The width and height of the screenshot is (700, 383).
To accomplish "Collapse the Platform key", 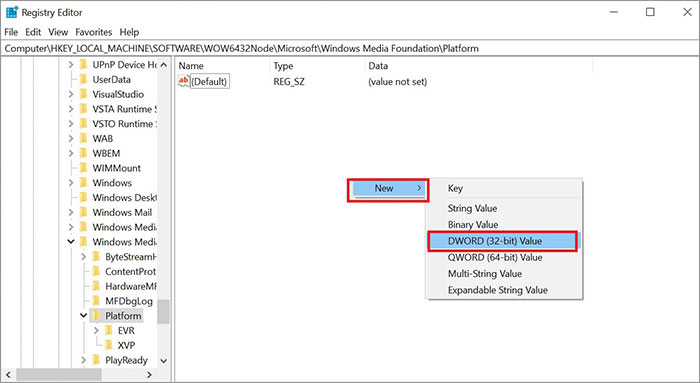I will pos(83,316).
